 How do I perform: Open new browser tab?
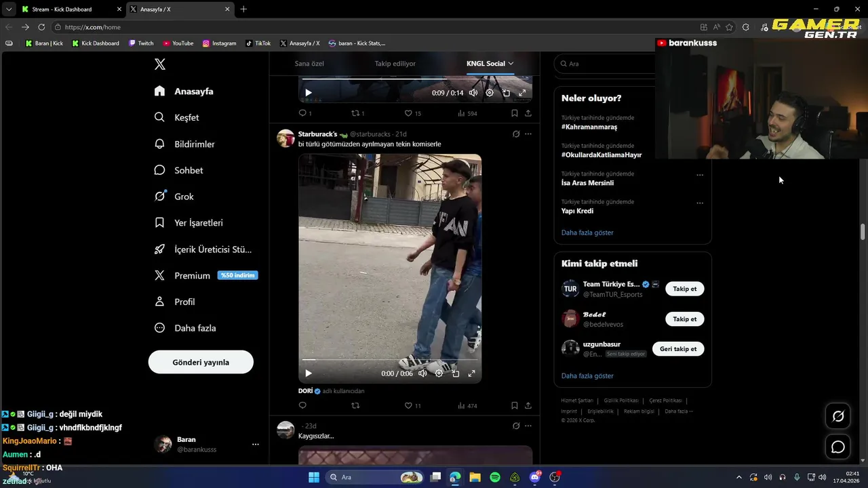[243, 9]
